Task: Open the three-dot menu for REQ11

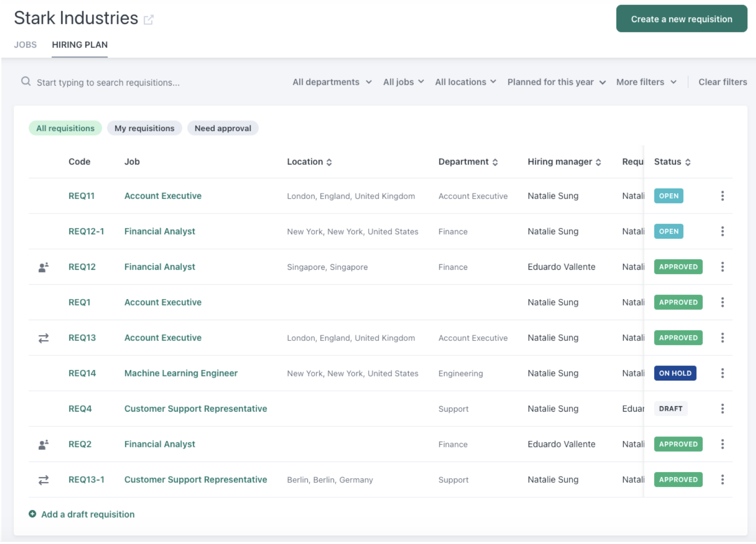Action: pyautogui.click(x=722, y=196)
